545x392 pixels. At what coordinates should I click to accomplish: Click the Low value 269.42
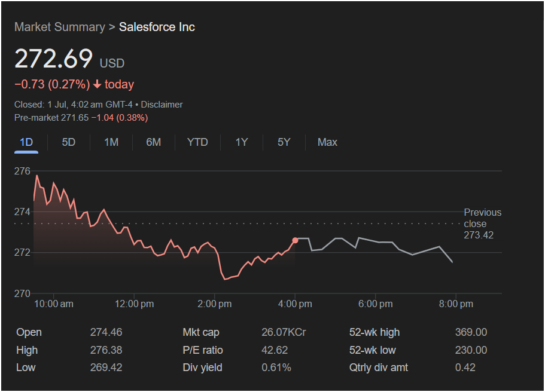pos(106,367)
